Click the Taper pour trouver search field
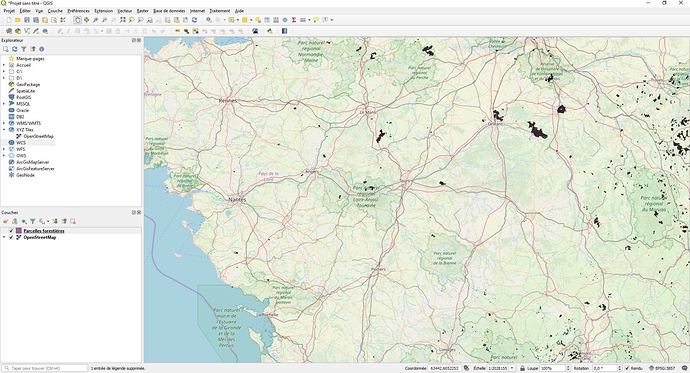This screenshot has width=690, height=373. tap(45, 368)
